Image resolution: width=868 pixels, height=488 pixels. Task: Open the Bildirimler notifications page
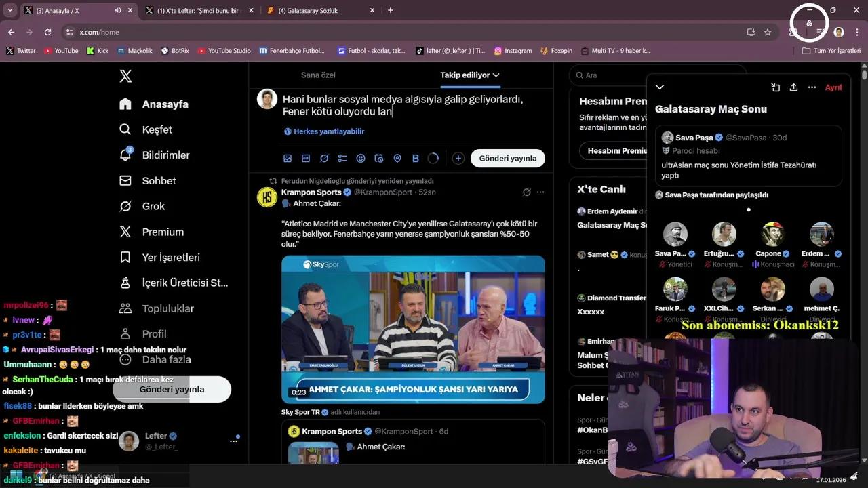[153, 155]
